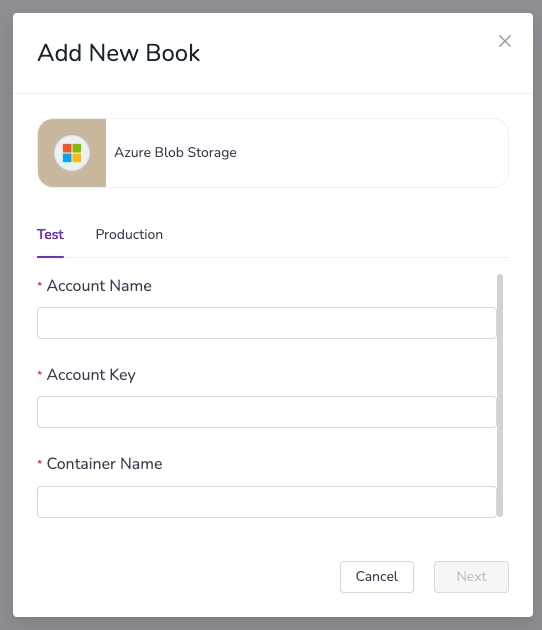Click the red asterisk beside Account Name
The image size is (542, 630).
39,285
